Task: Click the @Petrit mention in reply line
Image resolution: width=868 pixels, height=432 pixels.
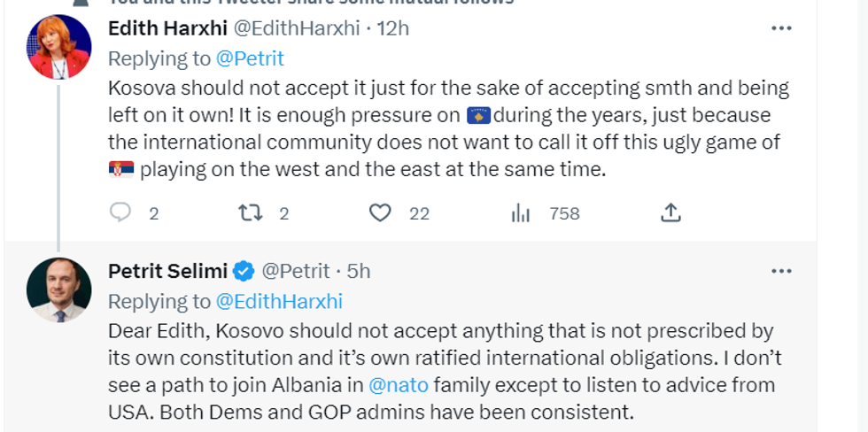Action: [250, 58]
